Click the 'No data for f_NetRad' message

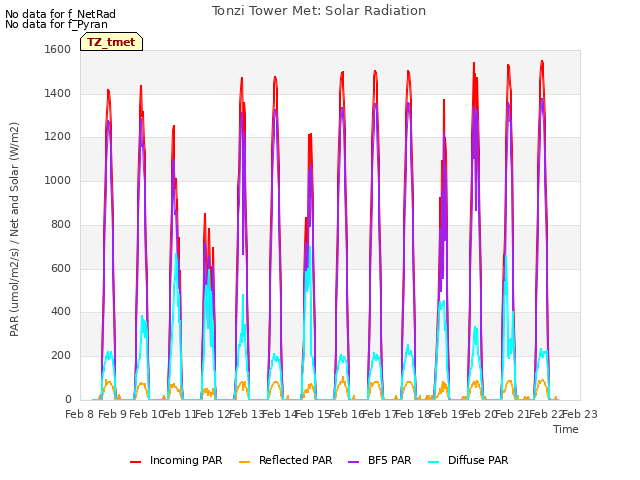(60, 14)
